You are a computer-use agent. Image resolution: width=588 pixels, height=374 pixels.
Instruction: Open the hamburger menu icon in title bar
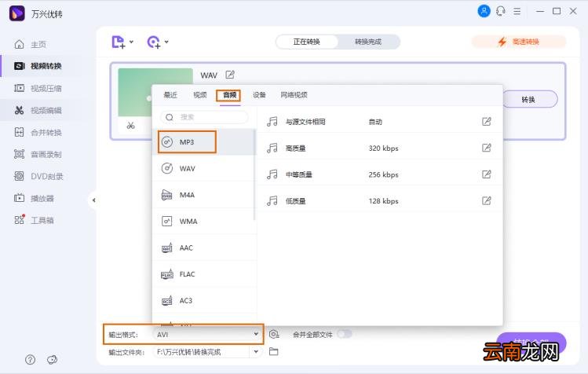517,11
